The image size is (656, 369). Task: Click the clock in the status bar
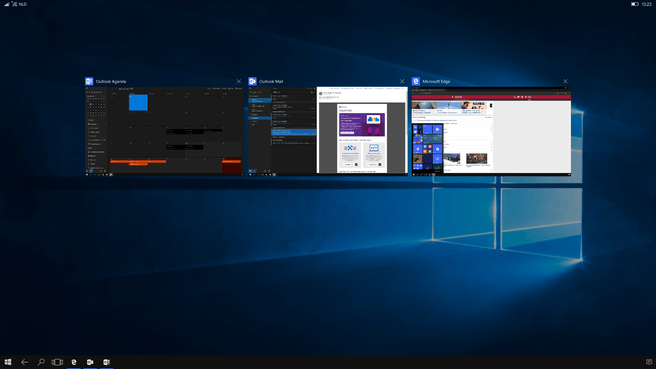pyautogui.click(x=646, y=4)
